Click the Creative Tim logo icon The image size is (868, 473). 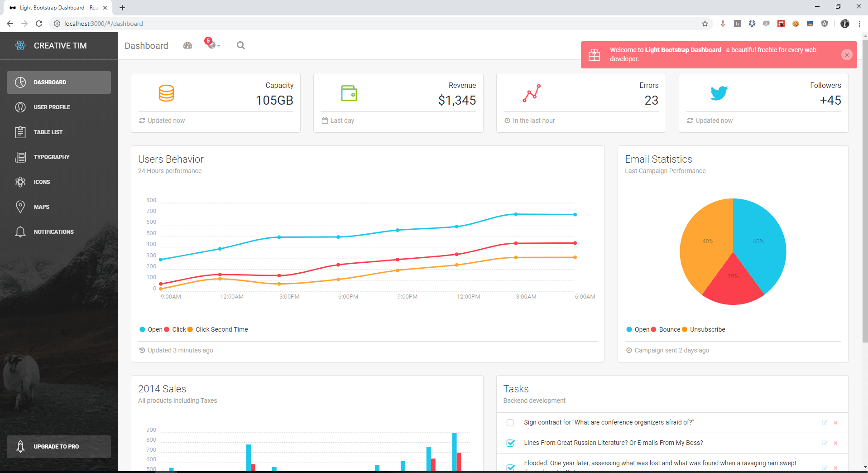pyautogui.click(x=20, y=45)
